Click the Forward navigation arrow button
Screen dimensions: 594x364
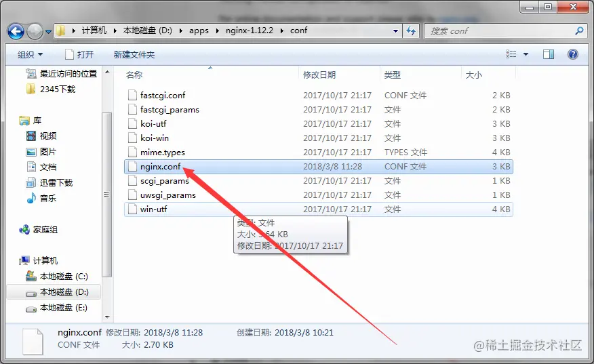pyautogui.click(x=35, y=31)
